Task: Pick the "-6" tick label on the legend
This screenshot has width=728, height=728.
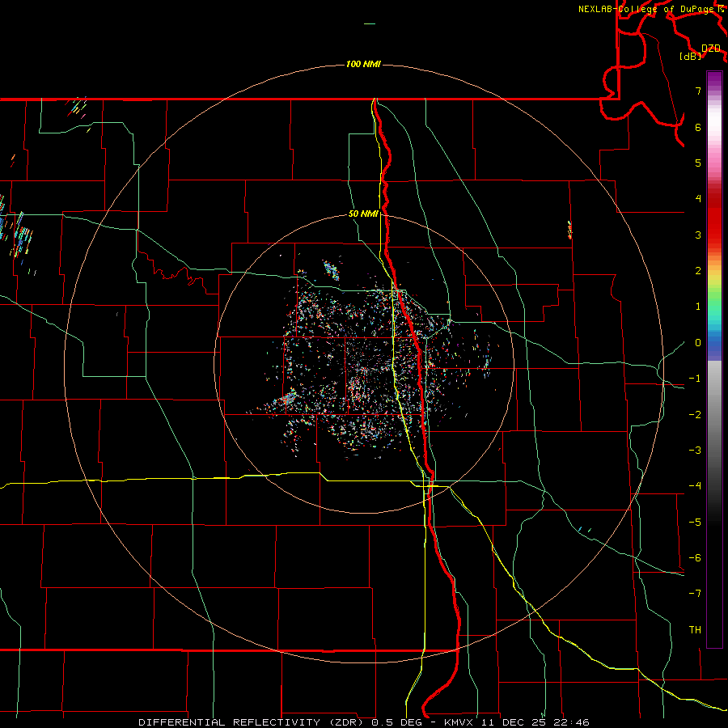Action: point(695,558)
